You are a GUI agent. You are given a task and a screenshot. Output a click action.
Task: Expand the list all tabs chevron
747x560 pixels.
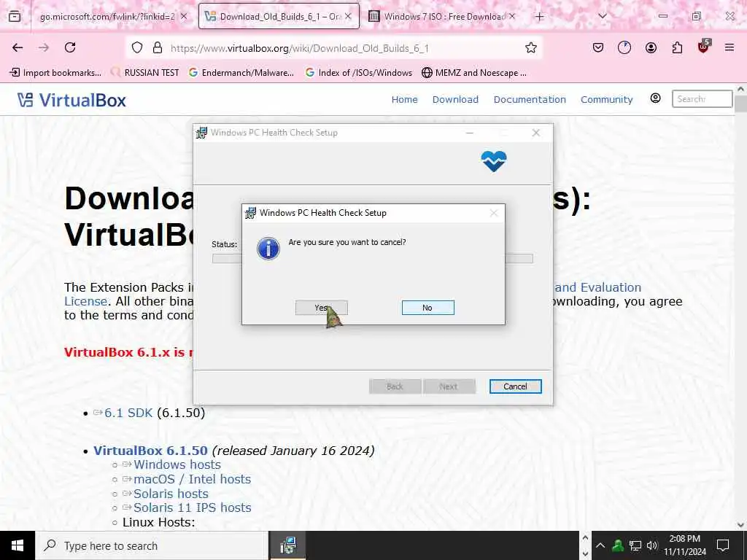pyautogui.click(x=603, y=17)
